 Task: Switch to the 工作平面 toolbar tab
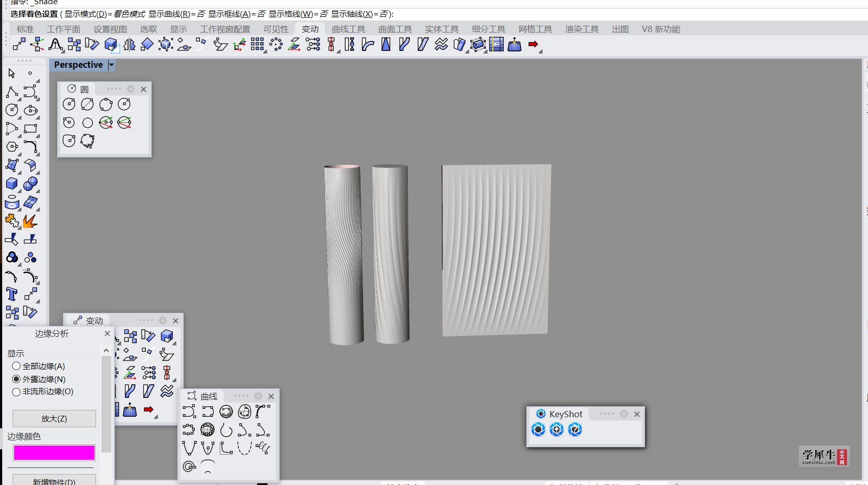pos(63,29)
